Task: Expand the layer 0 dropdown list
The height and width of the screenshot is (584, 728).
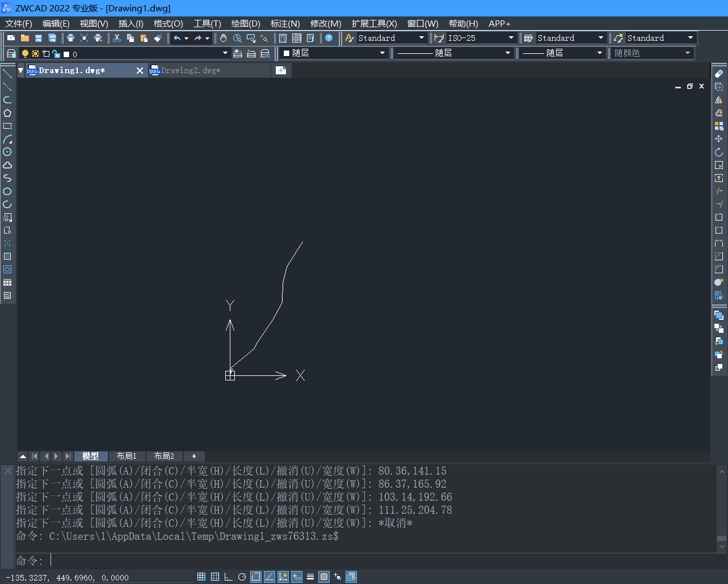Action: point(225,53)
